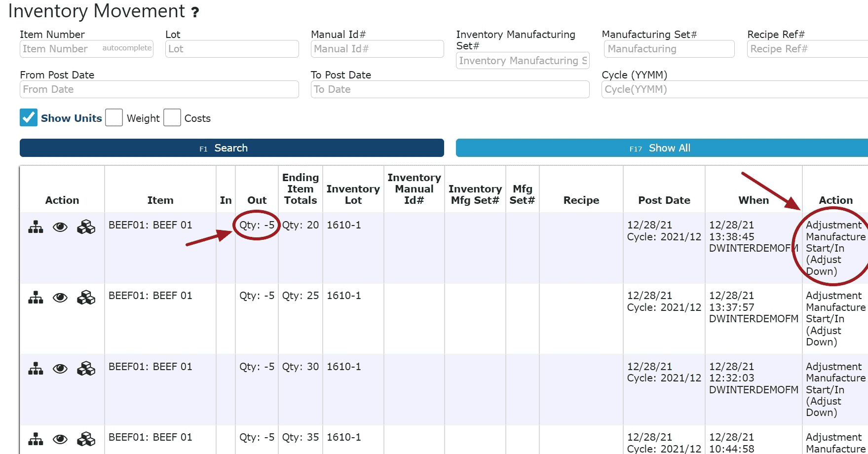Click the Qty: 25 ending total cell
The image size is (868, 454).
301,296
